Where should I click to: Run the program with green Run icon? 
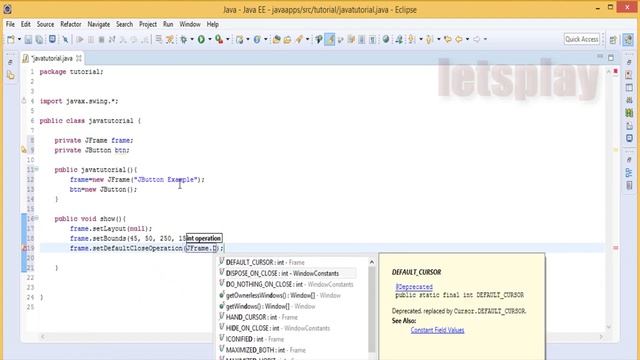(201, 40)
